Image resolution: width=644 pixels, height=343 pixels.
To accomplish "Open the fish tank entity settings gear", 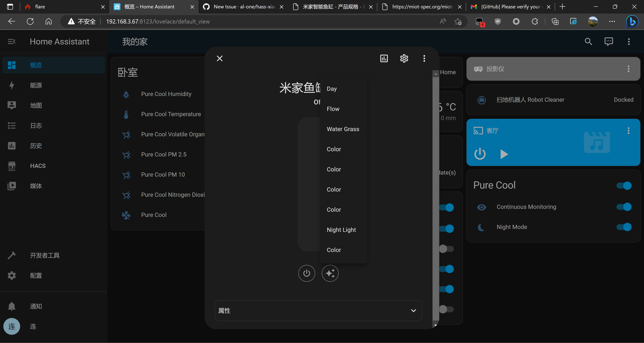I will tap(404, 58).
